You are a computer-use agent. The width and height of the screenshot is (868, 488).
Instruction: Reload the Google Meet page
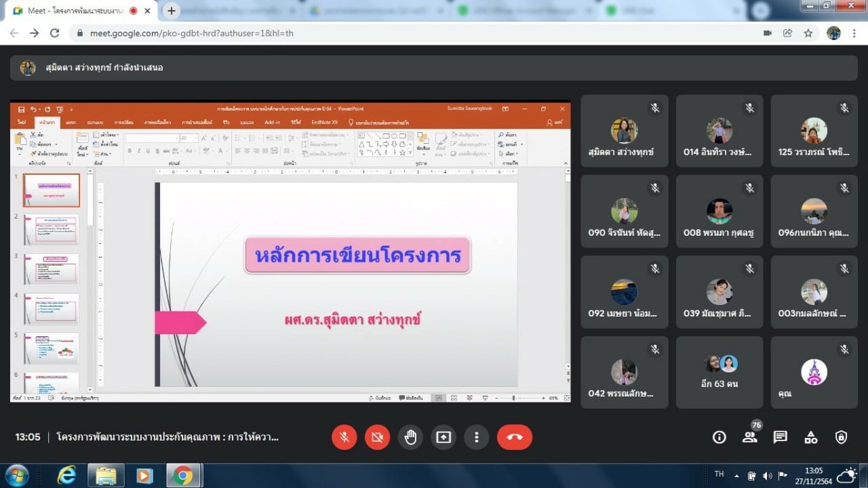tap(55, 33)
